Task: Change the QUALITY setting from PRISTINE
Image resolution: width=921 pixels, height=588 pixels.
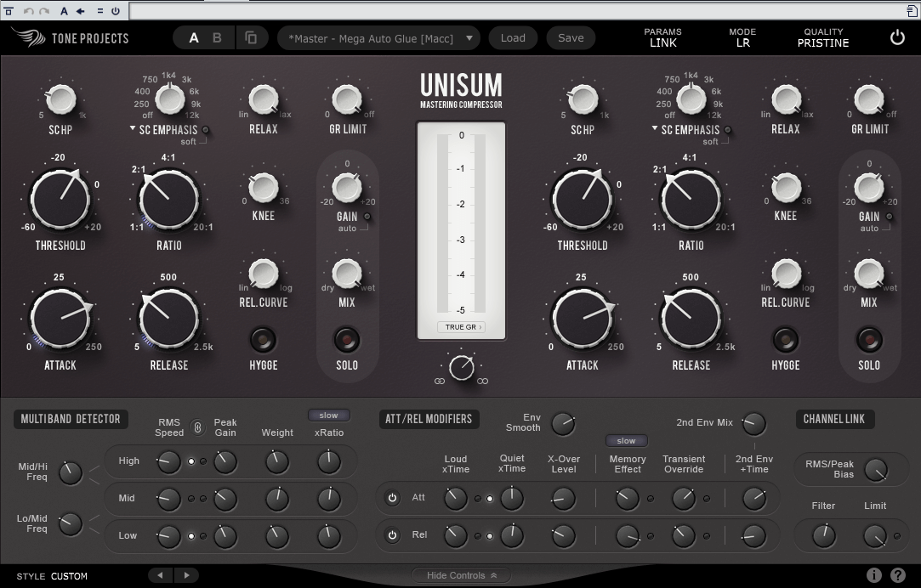Action: (822, 42)
